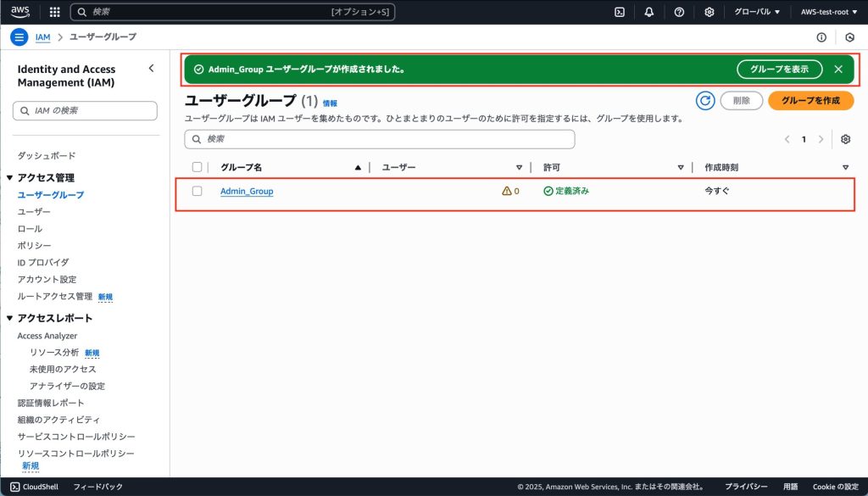Open the AWS-test-root account menu
The image size is (868, 496).
(829, 12)
